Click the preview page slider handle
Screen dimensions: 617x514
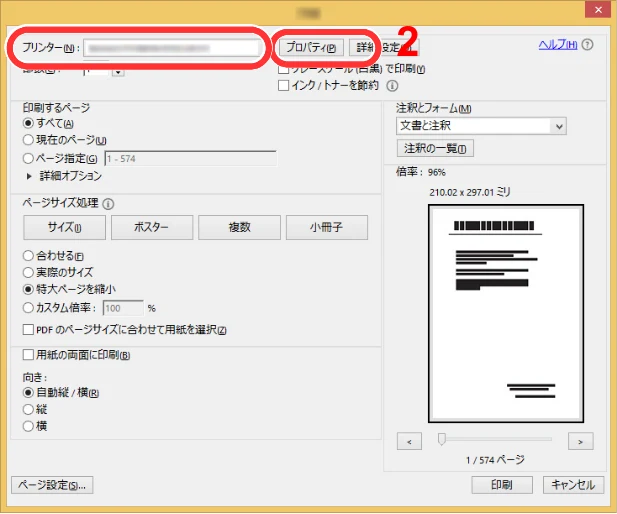442,439
